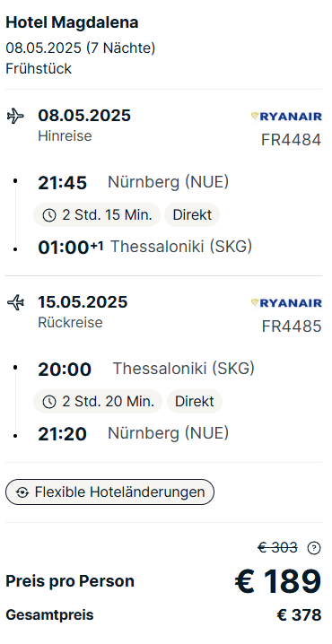The image size is (332, 644).
Task: Click the Hotel Magdalena title
Action: (x=72, y=23)
